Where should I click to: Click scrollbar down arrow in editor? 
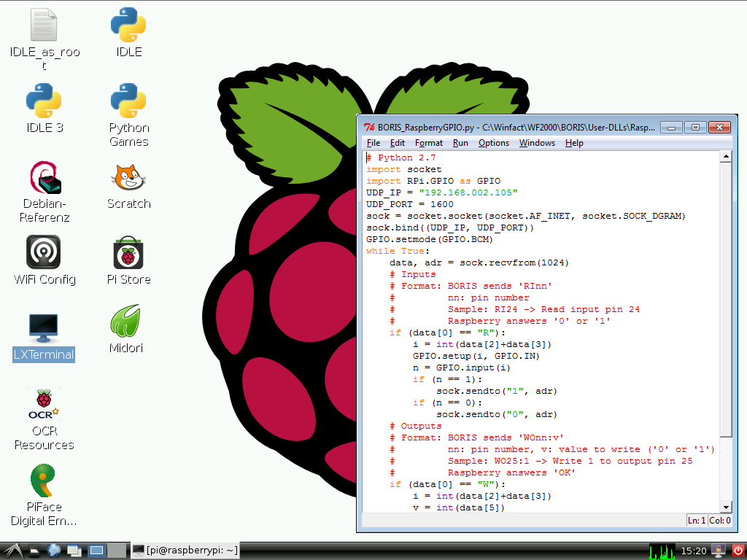click(726, 507)
